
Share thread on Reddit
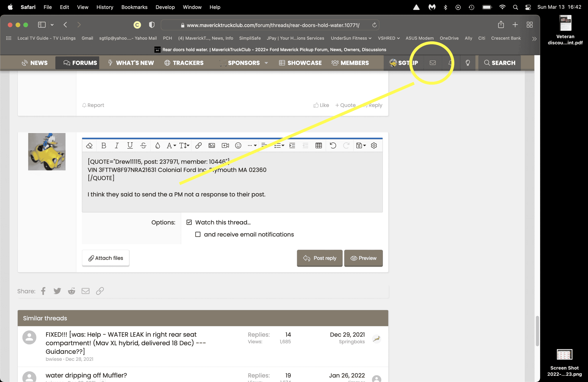72,291
